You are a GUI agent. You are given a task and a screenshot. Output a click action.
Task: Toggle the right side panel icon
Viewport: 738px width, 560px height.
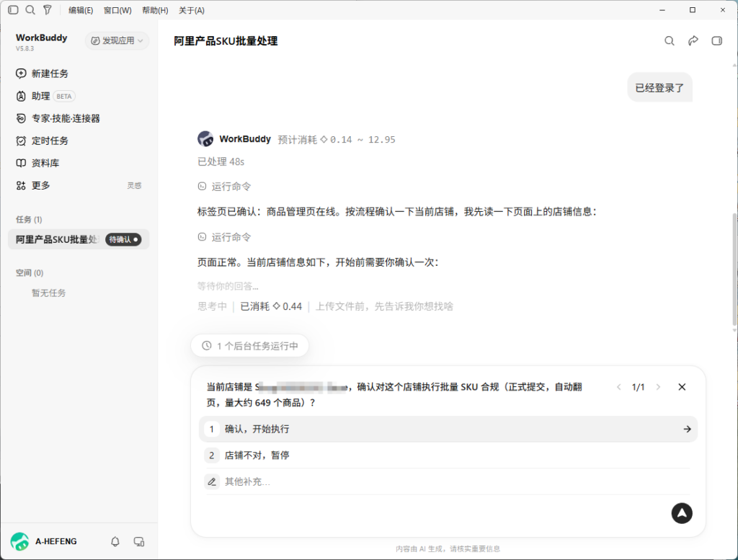tap(717, 41)
